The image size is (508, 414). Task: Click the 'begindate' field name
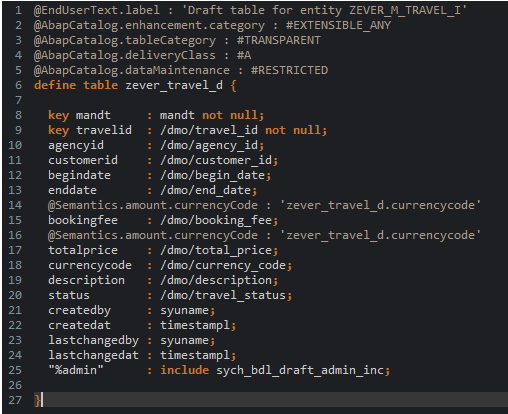(79, 175)
